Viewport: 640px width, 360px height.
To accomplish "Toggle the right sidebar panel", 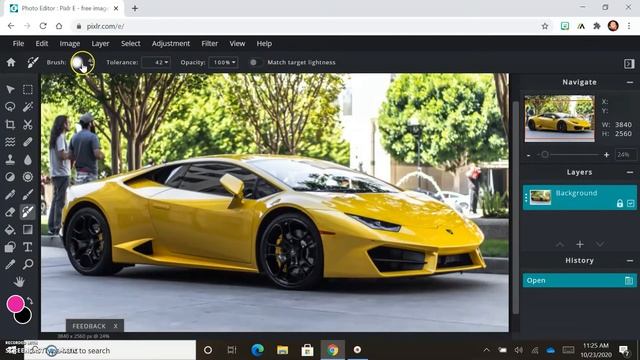I will tap(629, 63).
